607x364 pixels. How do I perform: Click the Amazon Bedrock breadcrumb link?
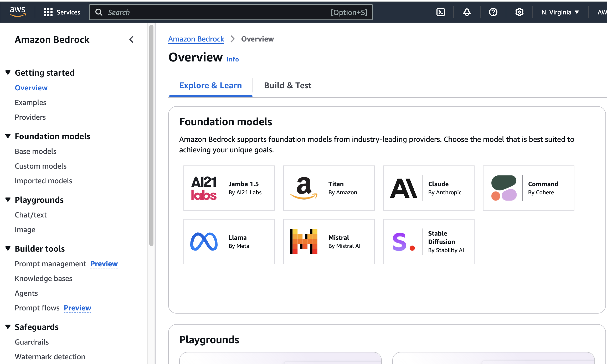[196, 39]
